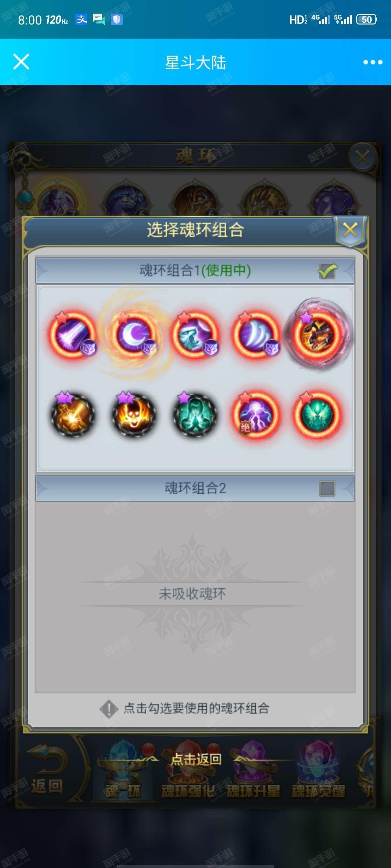The width and height of the screenshot is (391, 868).
Task: Tap the crescent moon soul ring icon
Action: coord(133,335)
